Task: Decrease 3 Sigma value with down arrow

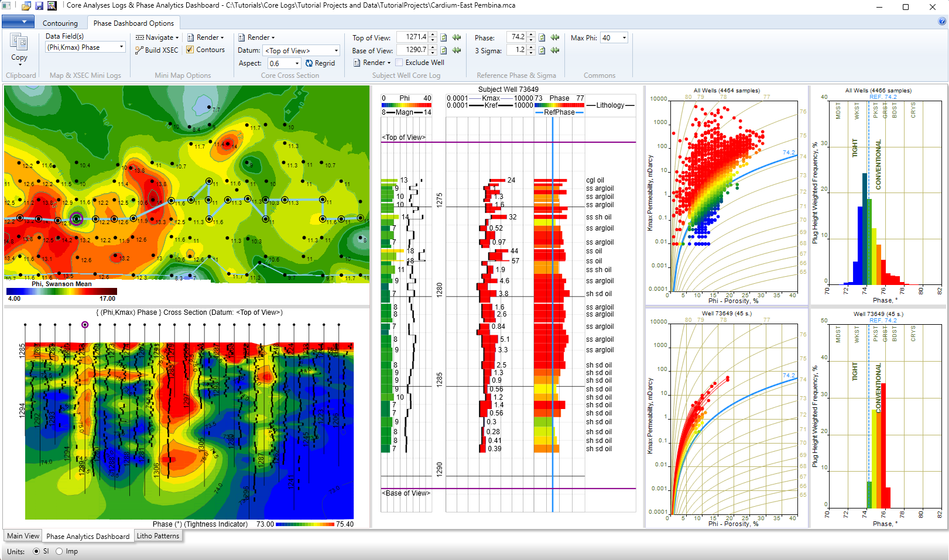Action: [x=531, y=53]
